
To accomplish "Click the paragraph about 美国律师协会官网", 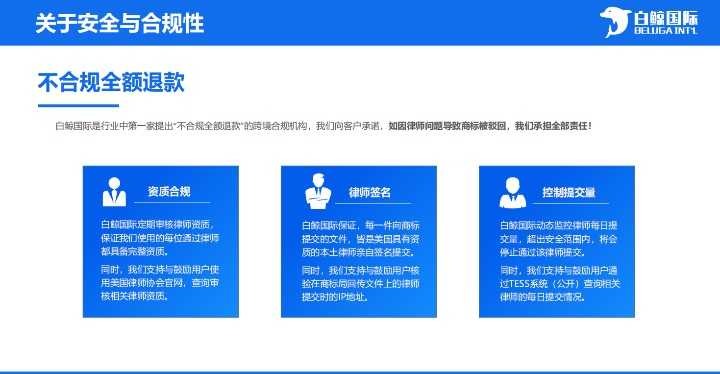I will (x=160, y=283).
